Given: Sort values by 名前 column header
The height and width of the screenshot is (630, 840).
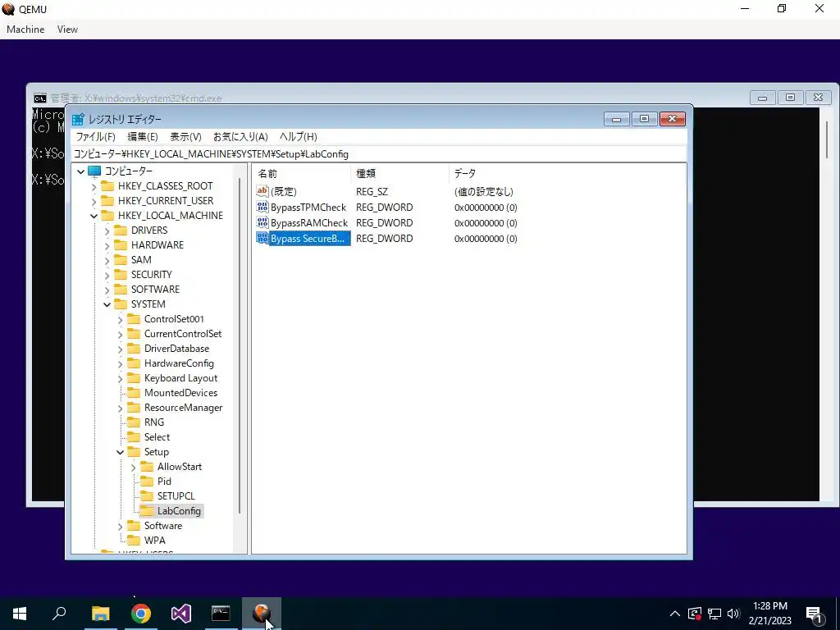Looking at the screenshot, I should [302, 174].
